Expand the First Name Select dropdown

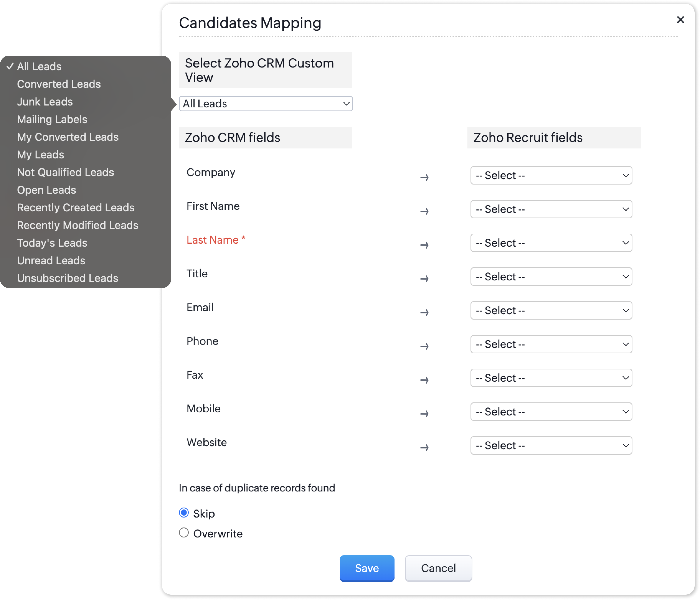(551, 209)
